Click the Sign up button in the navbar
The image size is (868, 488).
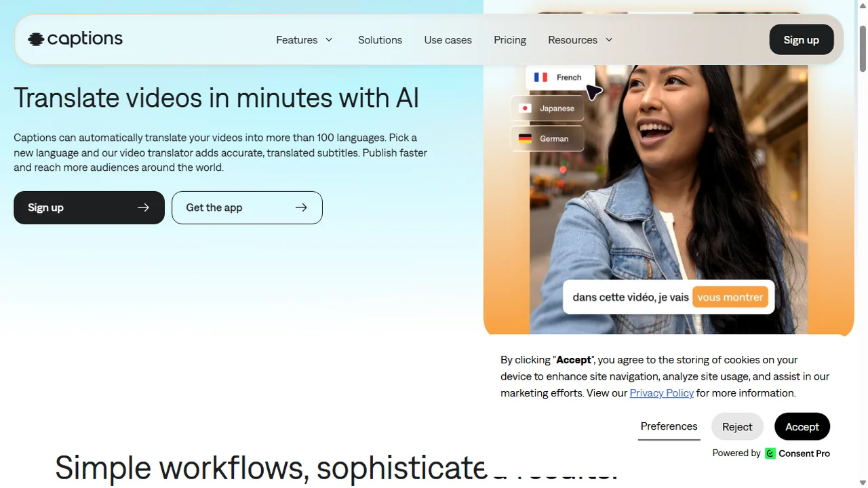click(801, 40)
